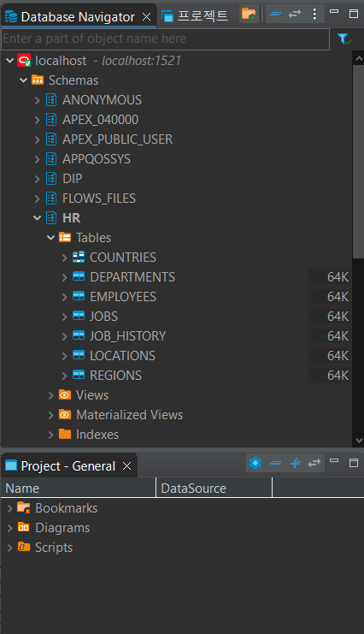Click the Project panel settings gear icon
The height and width of the screenshot is (634, 364).
click(255, 463)
